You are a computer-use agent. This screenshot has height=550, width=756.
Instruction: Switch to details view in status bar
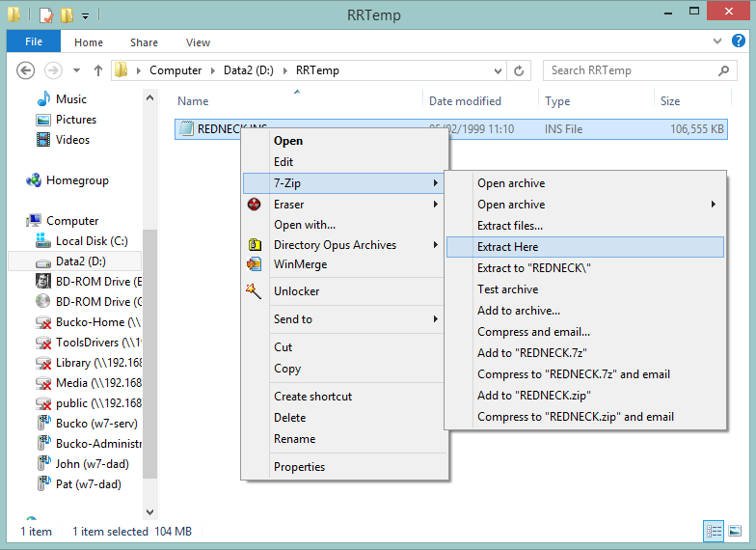[x=714, y=531]
